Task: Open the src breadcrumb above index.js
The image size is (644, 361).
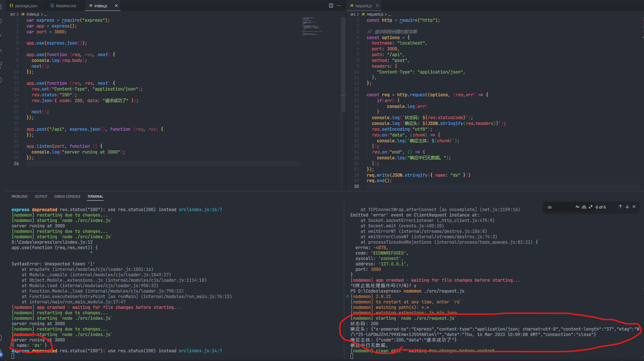Action: click(x=13, y=14)
